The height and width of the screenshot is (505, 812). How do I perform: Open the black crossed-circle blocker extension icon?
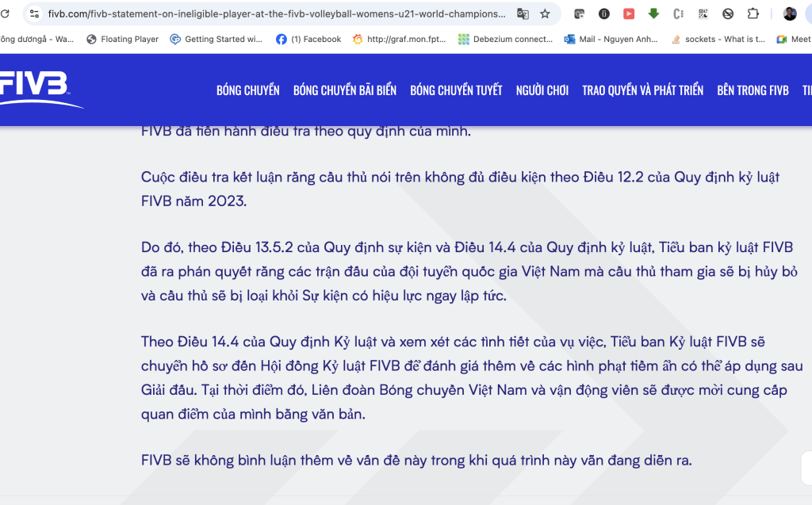coord(728,14)
